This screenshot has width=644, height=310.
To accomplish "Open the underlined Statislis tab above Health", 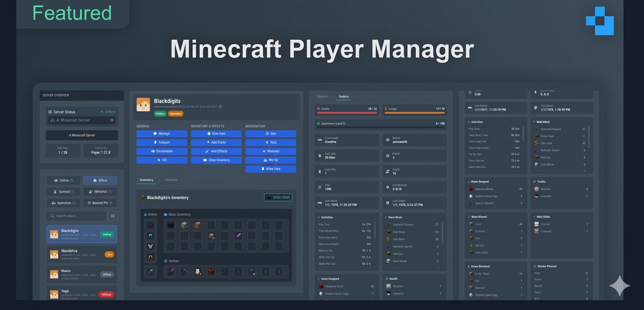I will coord(344,96).
